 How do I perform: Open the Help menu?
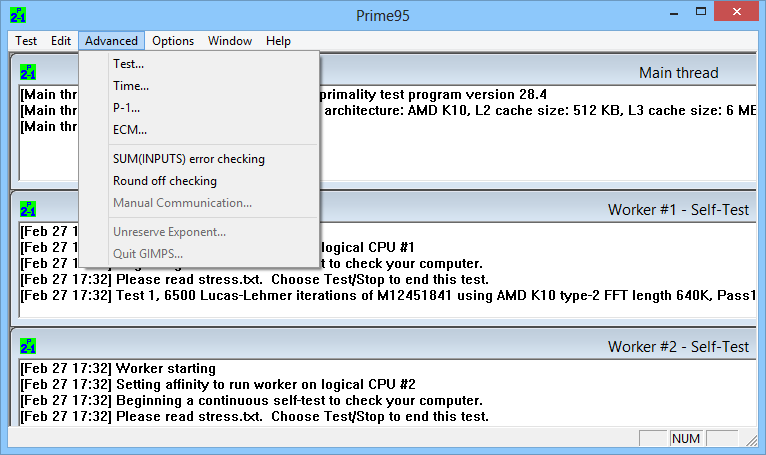pos(278,41)
